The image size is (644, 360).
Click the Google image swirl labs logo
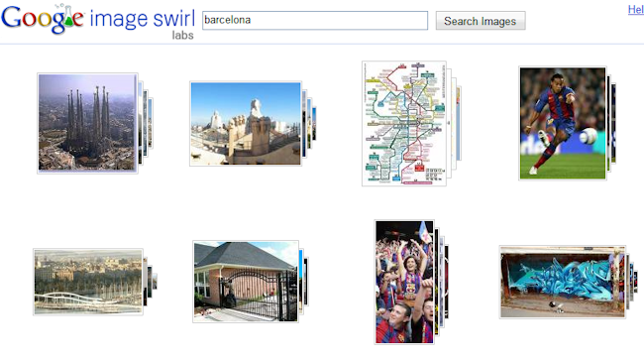[x=98, y=22]
